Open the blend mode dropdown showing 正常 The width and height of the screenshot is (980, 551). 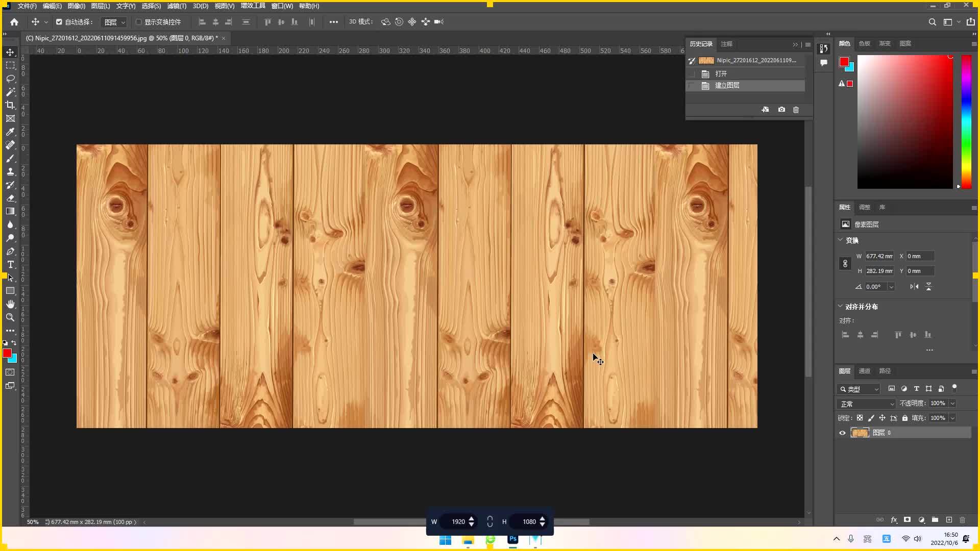866,404
